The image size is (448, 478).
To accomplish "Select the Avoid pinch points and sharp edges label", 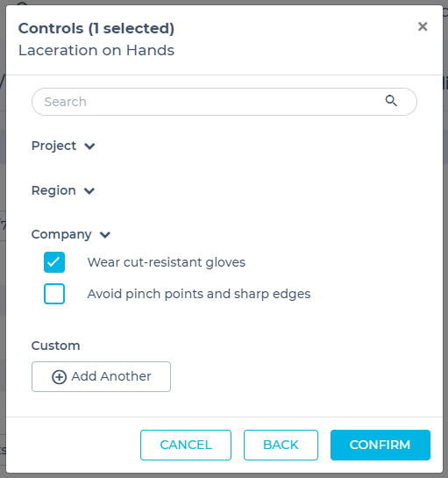I will [199, 294].
